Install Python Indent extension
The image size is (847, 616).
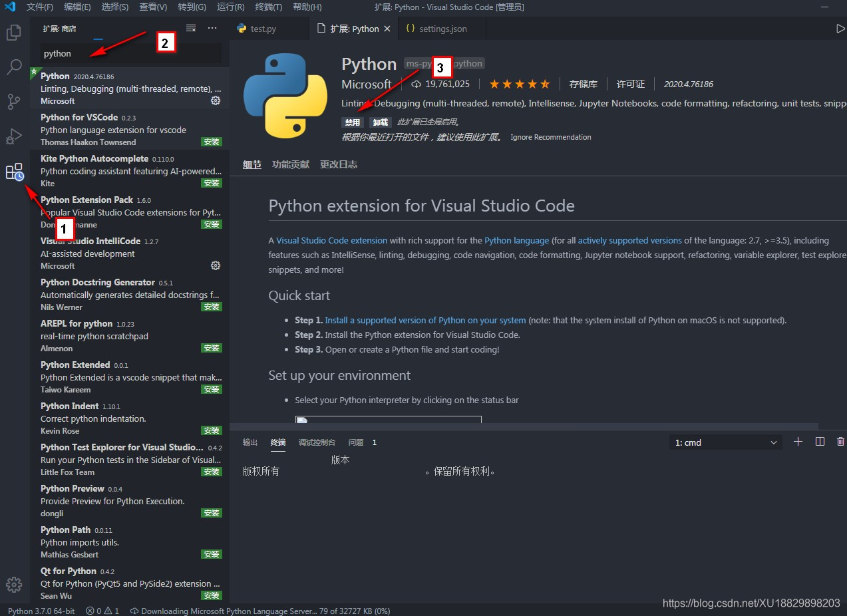tap(212, 430)
